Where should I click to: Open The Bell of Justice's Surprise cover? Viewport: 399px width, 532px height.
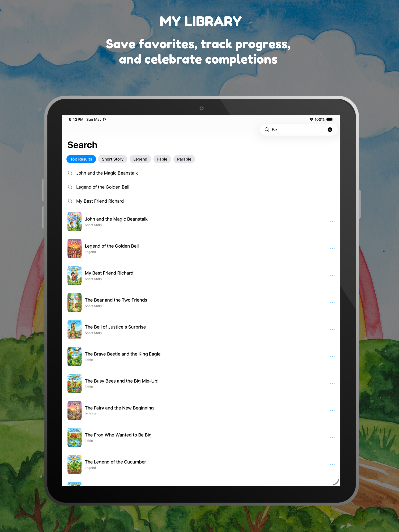coord(74,329)
